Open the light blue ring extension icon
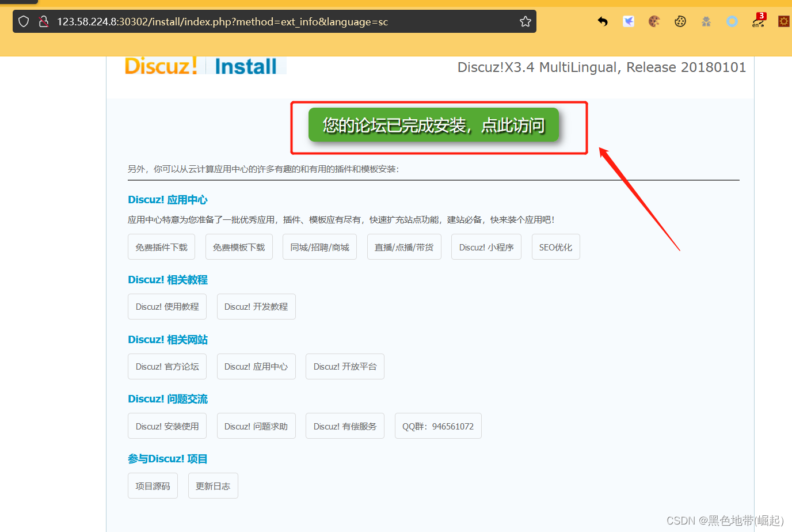Screen dimensions: 792x532 [732, 21]
